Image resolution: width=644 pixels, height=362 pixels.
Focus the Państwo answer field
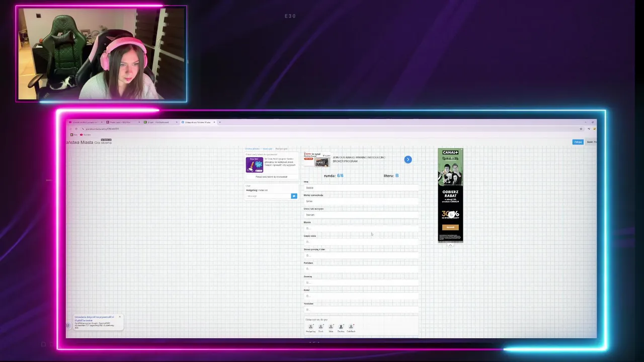tap(361, 269)
